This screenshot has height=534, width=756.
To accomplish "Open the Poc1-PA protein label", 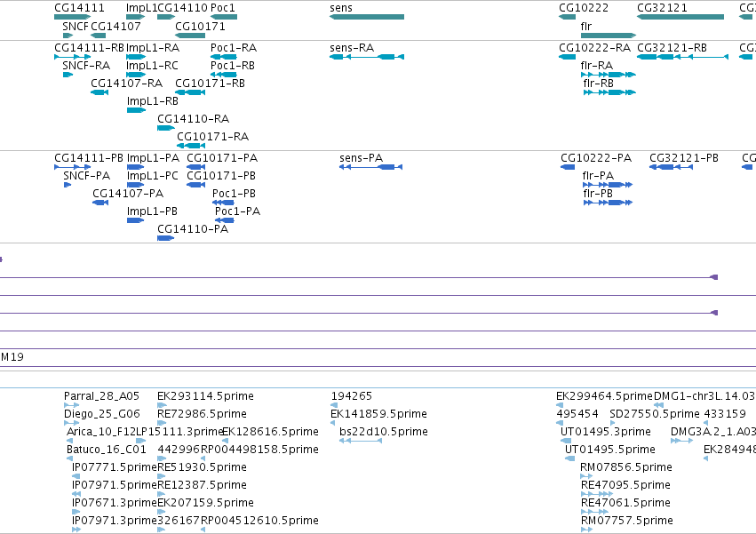I will pos(238,211).
